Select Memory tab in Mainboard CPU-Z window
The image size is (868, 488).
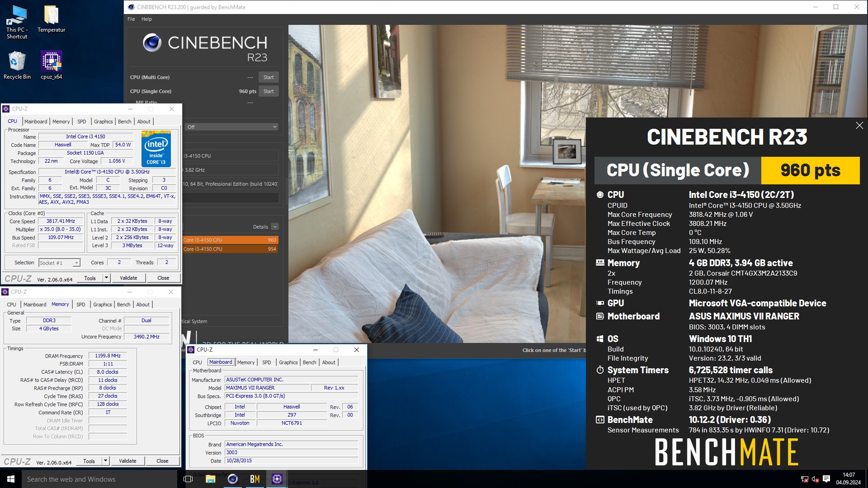click(246, 362)
